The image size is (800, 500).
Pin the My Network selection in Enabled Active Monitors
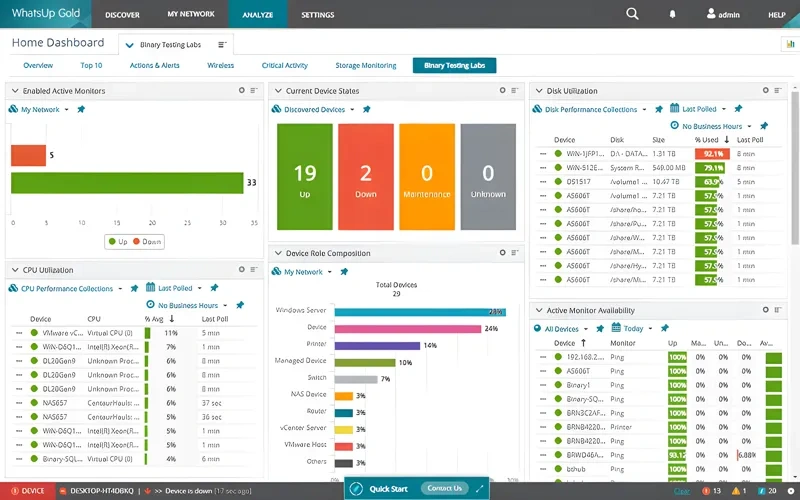(x=81, y=109)
